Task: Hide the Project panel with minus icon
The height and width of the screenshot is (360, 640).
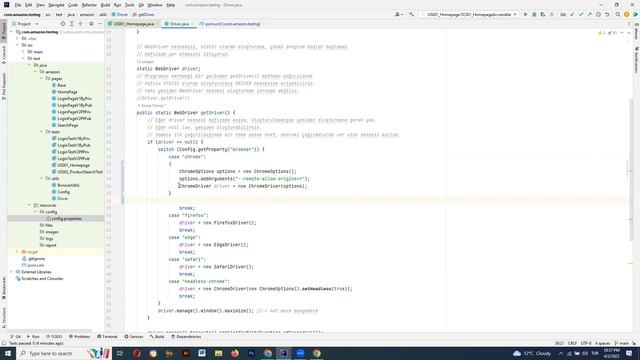Action: point(100,24)
